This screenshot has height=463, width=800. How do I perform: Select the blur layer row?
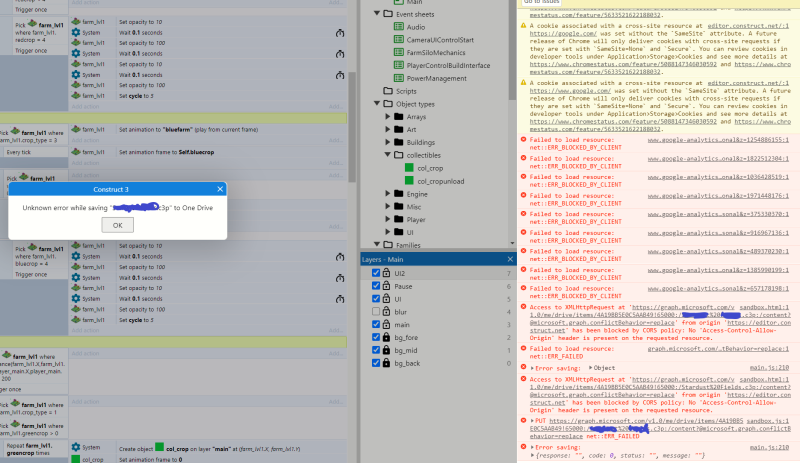tap(438, 312)
